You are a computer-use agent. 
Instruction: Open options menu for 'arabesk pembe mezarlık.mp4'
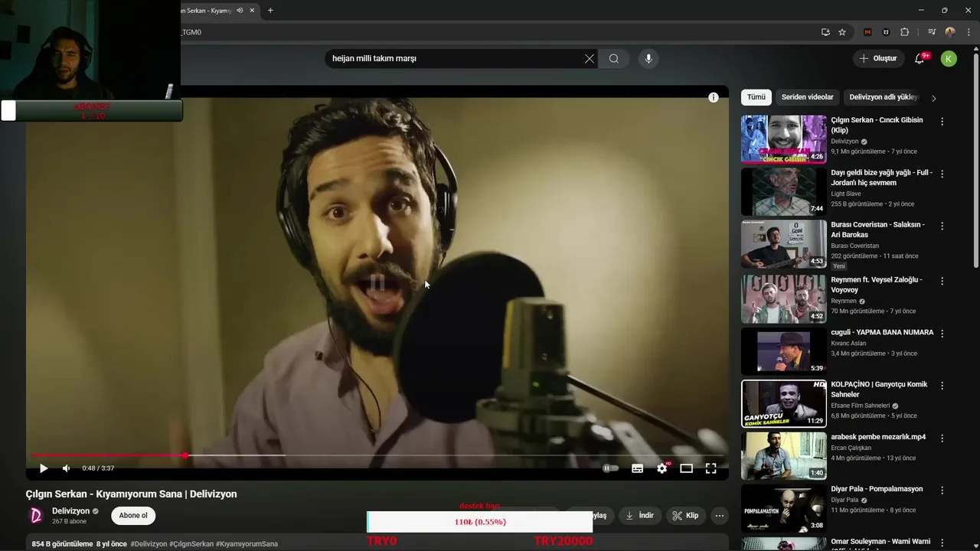tap(942, 438)
